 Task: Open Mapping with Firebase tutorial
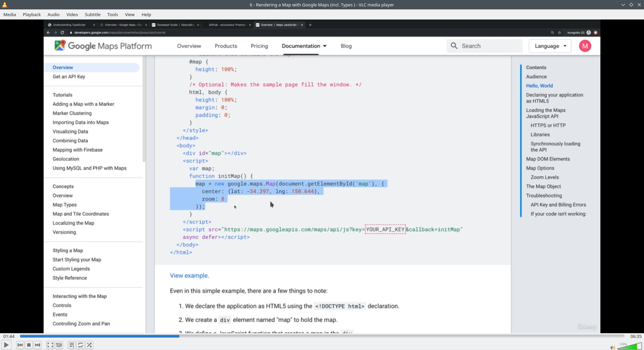click(x=77, y=150)
